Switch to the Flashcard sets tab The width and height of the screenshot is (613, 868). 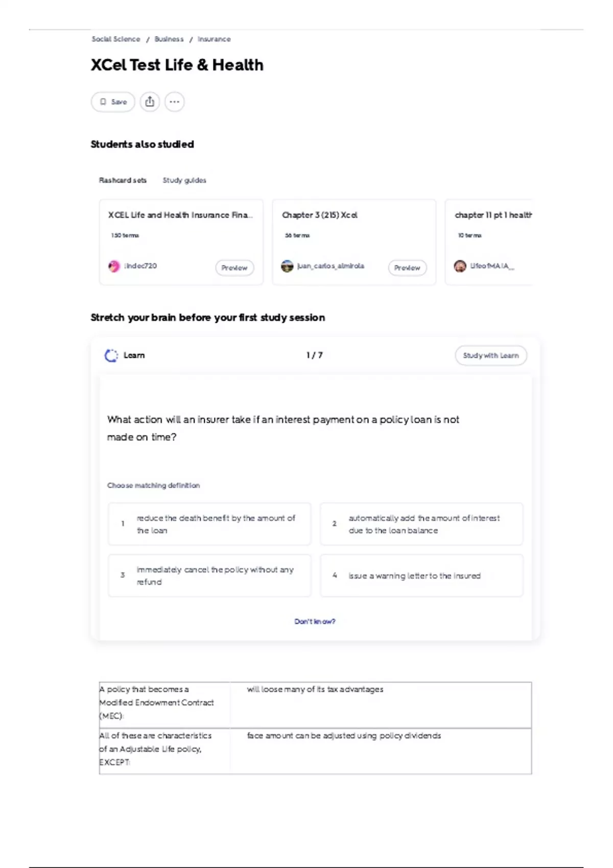(123, 180)
